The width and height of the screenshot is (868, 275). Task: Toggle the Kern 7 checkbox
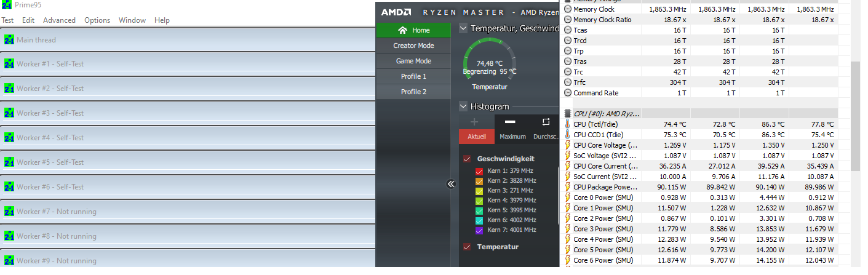[479, 230]
